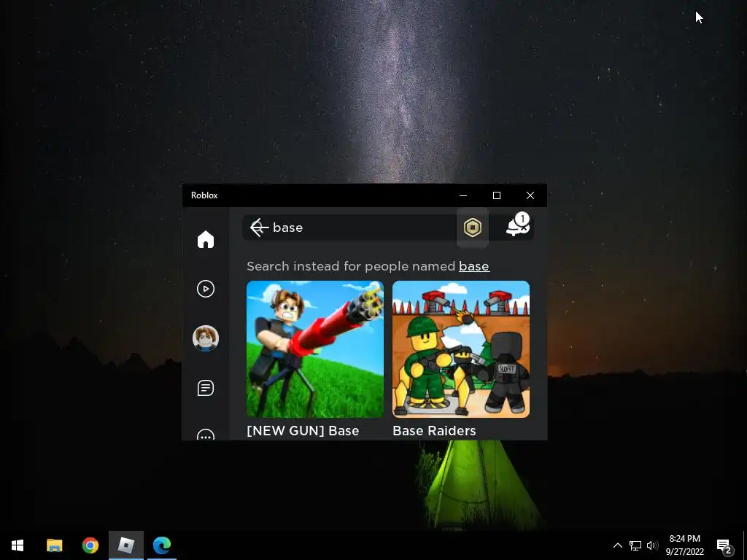Screen dimensions: 747x560
Task: Open File Explorer from taskbar
Action: pos(54,545)
